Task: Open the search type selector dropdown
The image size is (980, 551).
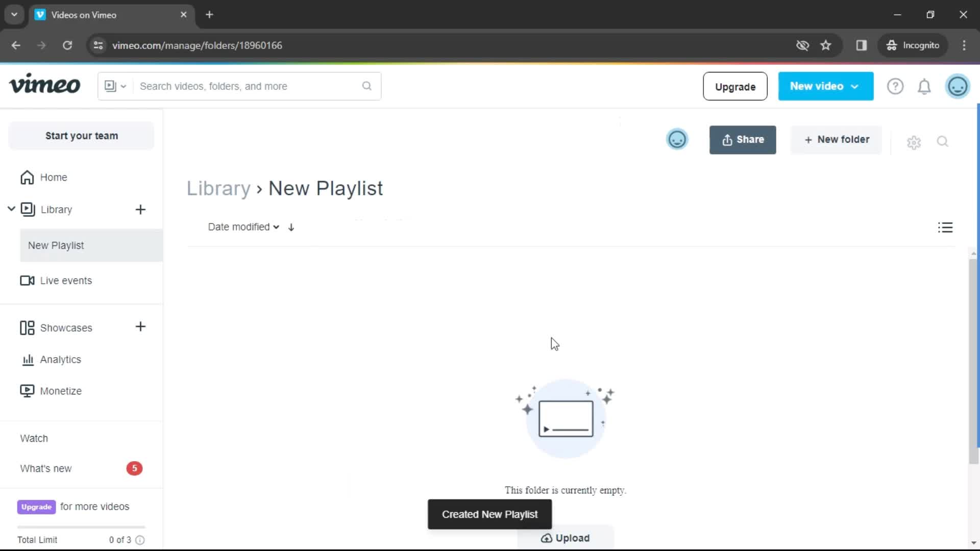Action: (x=115, y=86)
